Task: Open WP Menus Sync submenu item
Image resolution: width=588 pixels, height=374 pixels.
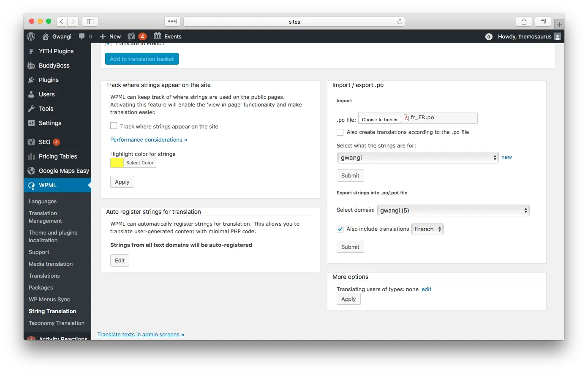Action: tap(49, 299)
